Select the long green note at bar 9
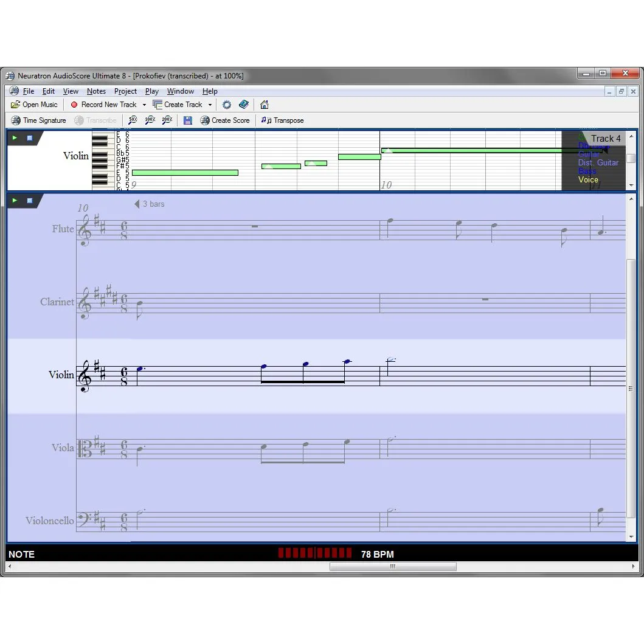The height and width of the screenshot is (644, 644). (x=185, y=173)
